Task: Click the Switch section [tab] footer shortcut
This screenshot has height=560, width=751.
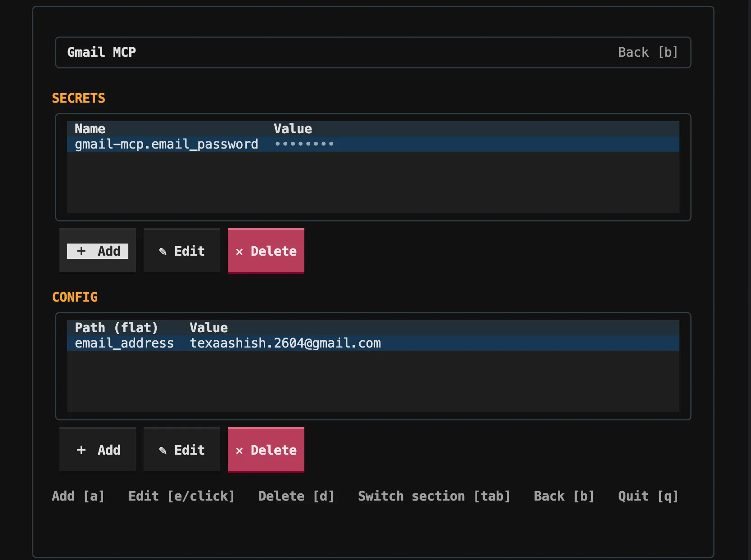Action: [x=434, y=496]
